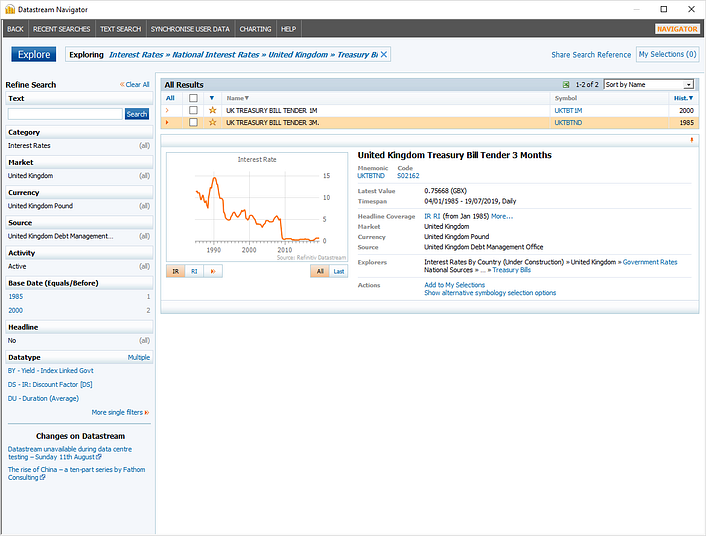Click the UKTBT1M symbol link
706x536 pixels.
point(568,110)
